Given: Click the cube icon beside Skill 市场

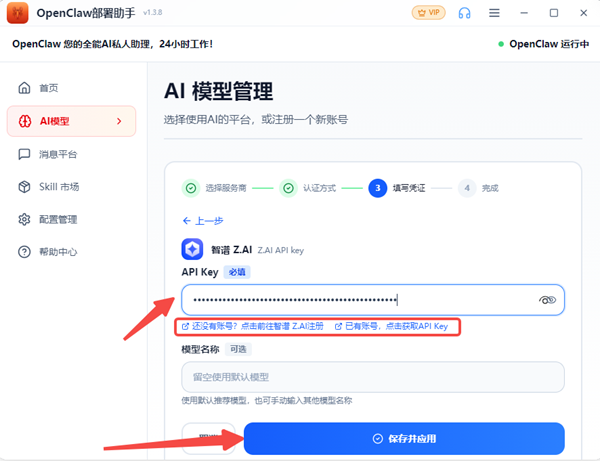Looking at the screenshot, I should (24, 187).
